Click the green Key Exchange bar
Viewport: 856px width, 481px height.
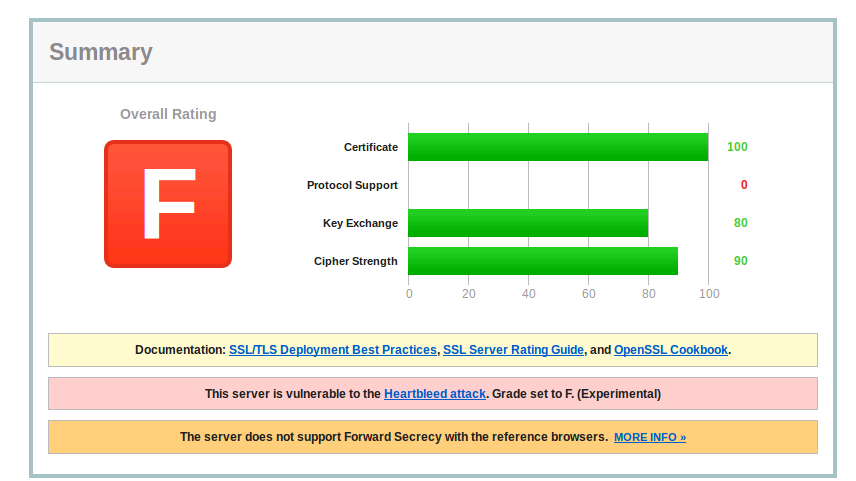coord(527,223)
